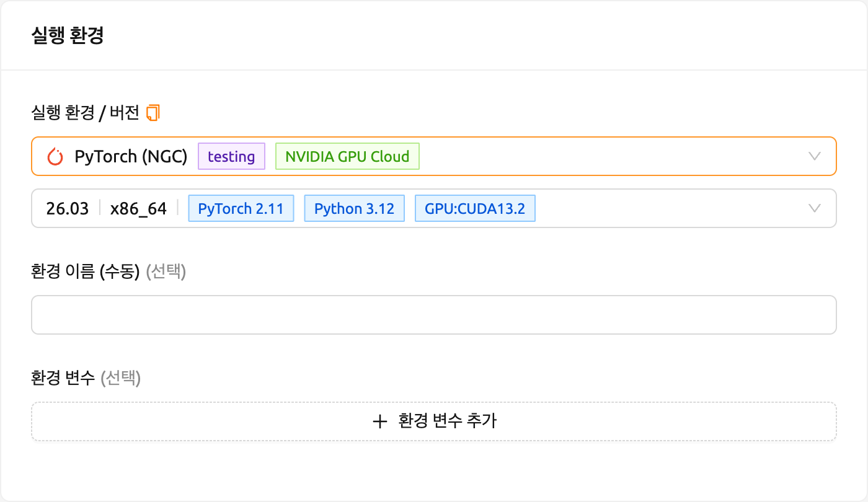Click the PyTorch 2.11 badge

241,208
